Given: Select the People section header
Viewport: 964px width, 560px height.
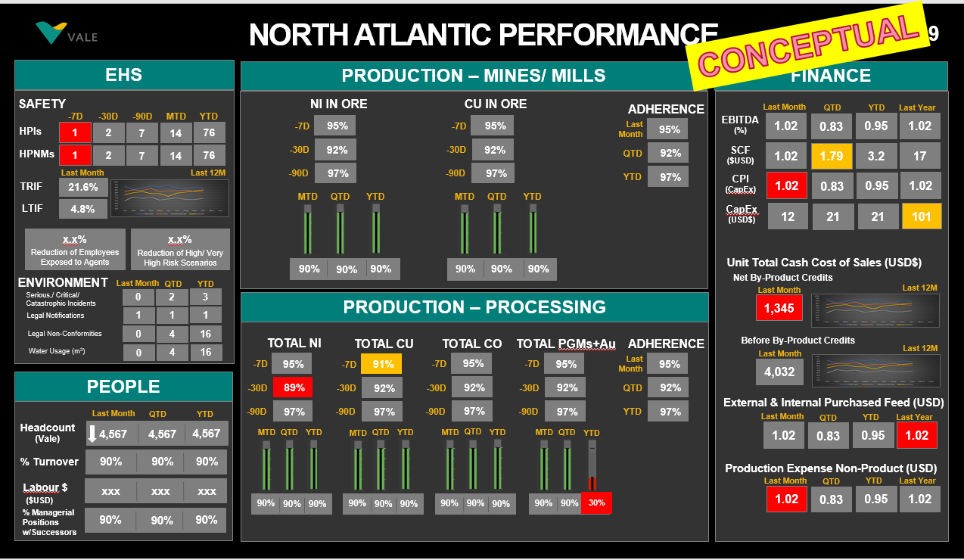Looking at the screenshot, I should coord(123,387).
